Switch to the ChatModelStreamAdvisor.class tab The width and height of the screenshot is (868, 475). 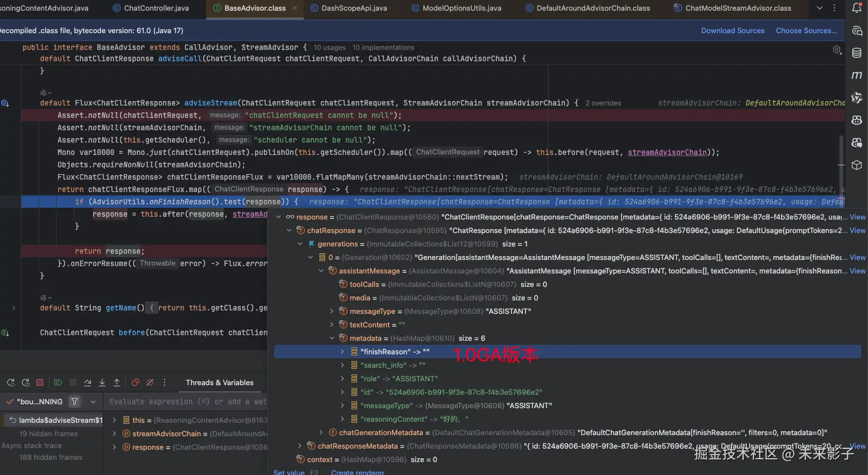click(733, 8)
